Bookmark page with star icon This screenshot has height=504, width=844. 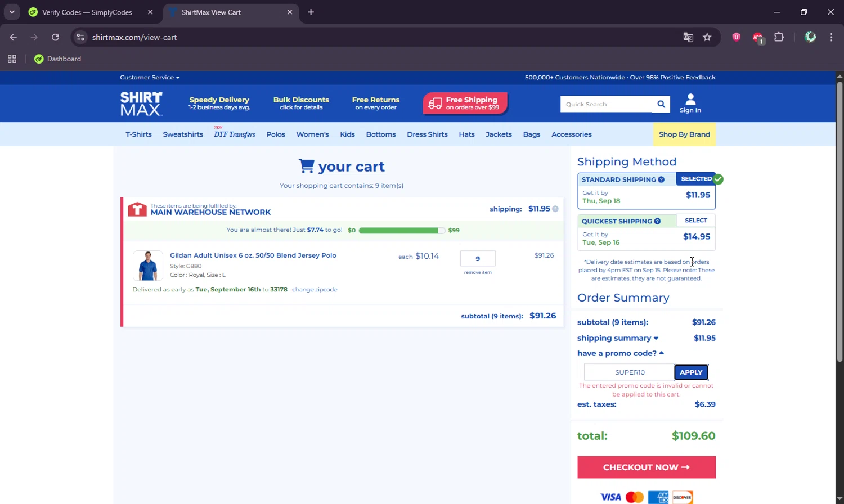(x=707, y=37)
